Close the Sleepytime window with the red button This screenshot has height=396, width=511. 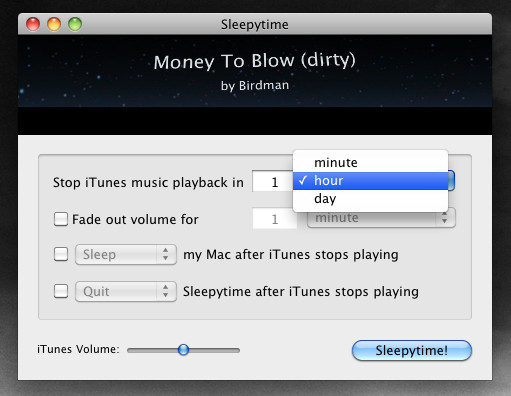(33, 24)
